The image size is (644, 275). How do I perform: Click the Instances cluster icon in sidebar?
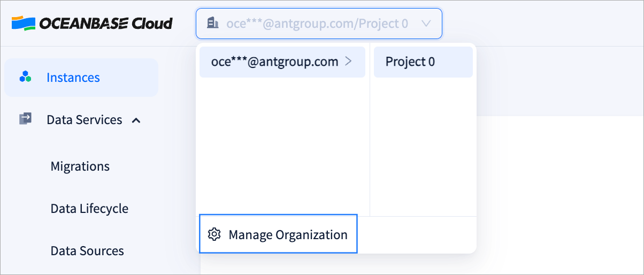click(26, 78)
